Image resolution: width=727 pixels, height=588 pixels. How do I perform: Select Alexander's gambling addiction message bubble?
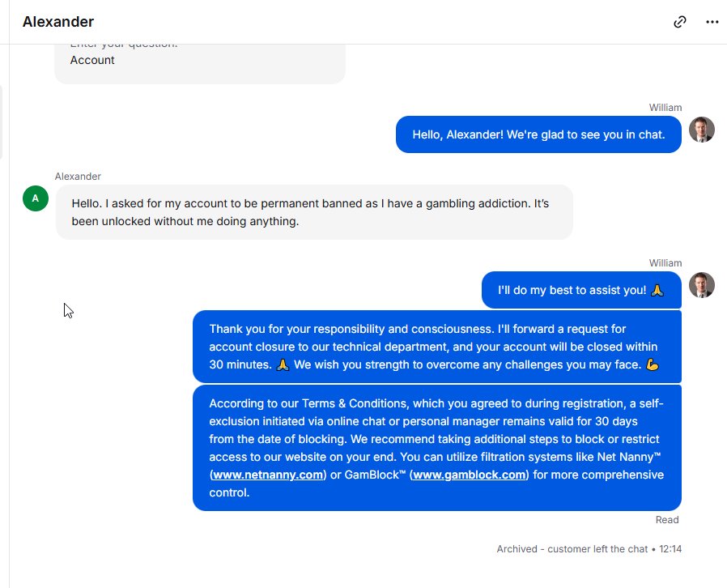click(314, 212)
